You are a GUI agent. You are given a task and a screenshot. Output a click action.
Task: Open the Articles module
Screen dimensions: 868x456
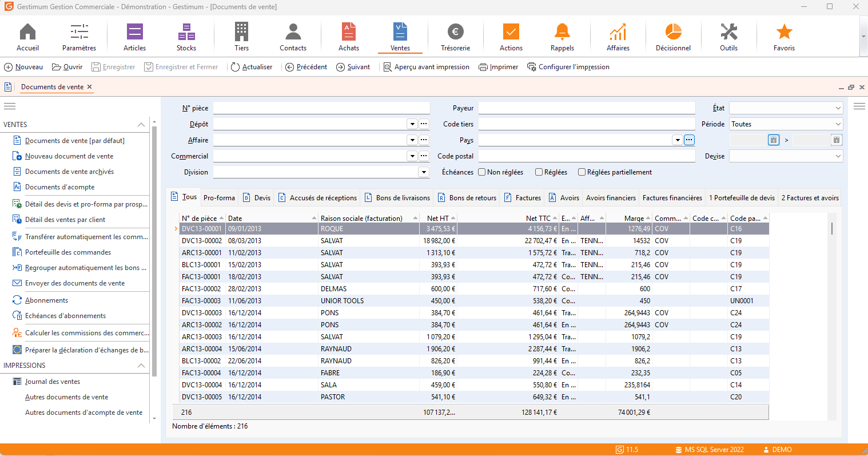[x=135, y=37]
